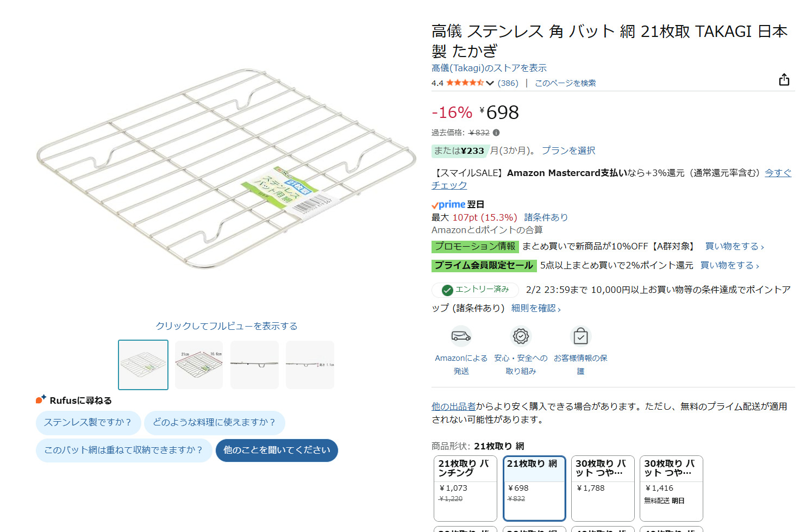Select the ¥1,416 30枚取り バット variant

671,487
